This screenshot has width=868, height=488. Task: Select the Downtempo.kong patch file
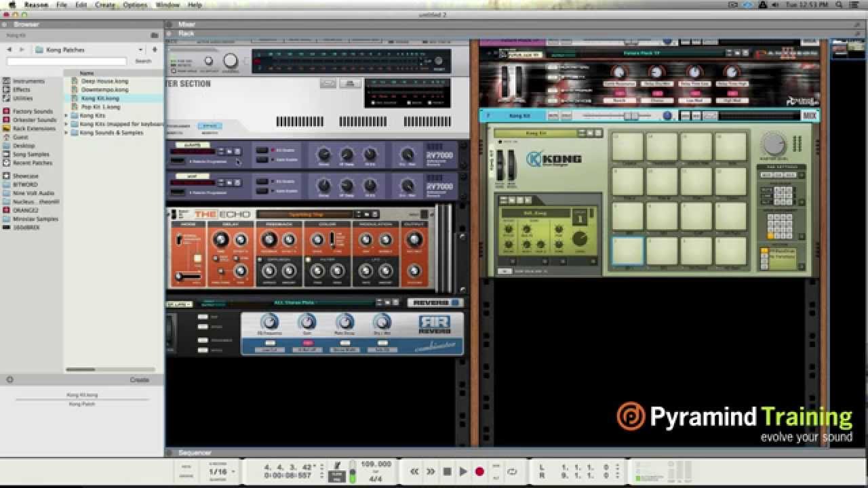coord(104,89)
